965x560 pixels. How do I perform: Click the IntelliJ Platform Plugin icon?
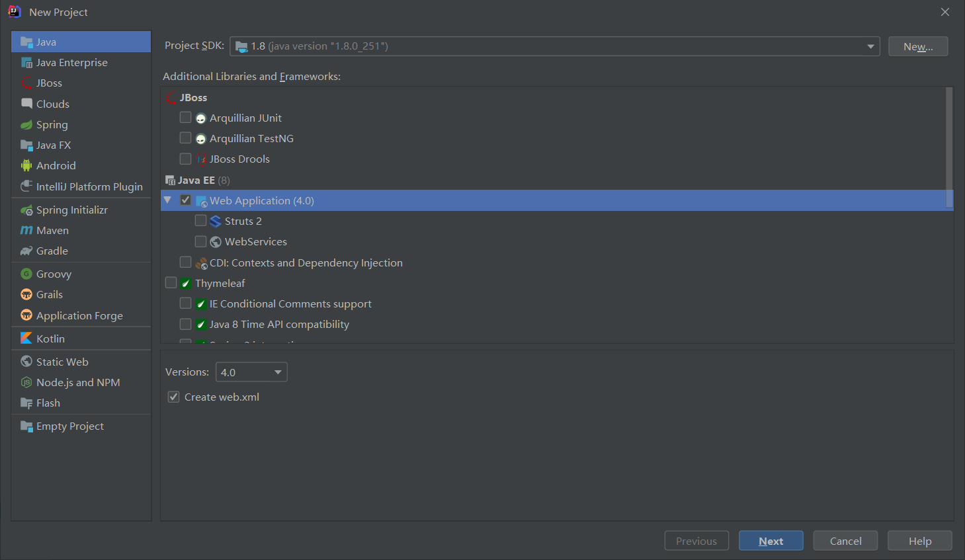click(x=26, y=186)
